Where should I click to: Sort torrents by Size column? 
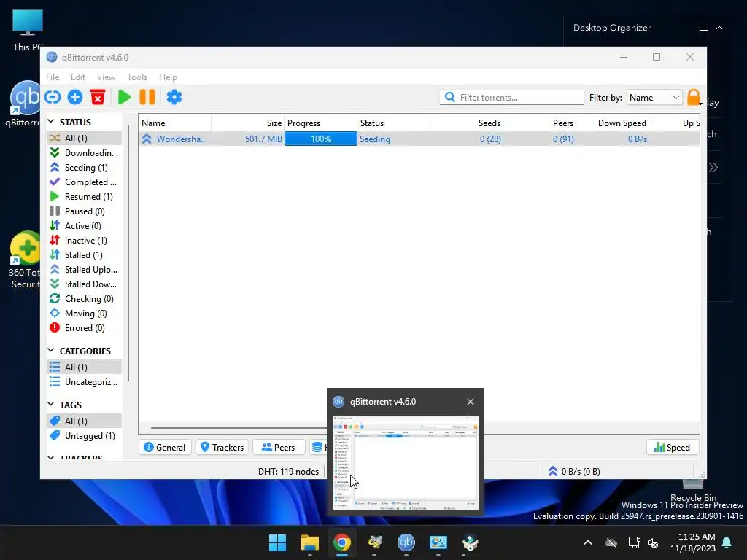click(248, 122)
